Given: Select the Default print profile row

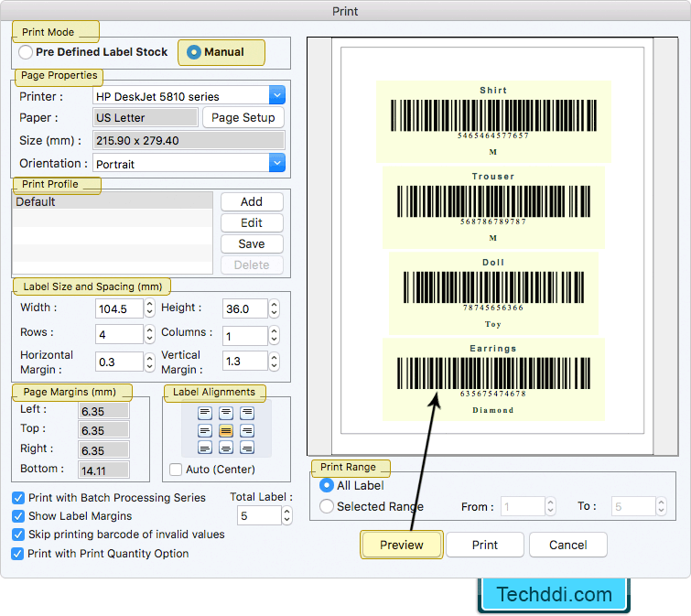Looking at the screenshot, I should point(113,201).
